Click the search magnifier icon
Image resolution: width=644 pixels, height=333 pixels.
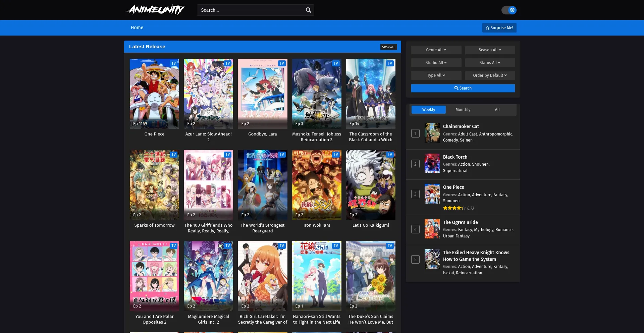pos(308,10)
